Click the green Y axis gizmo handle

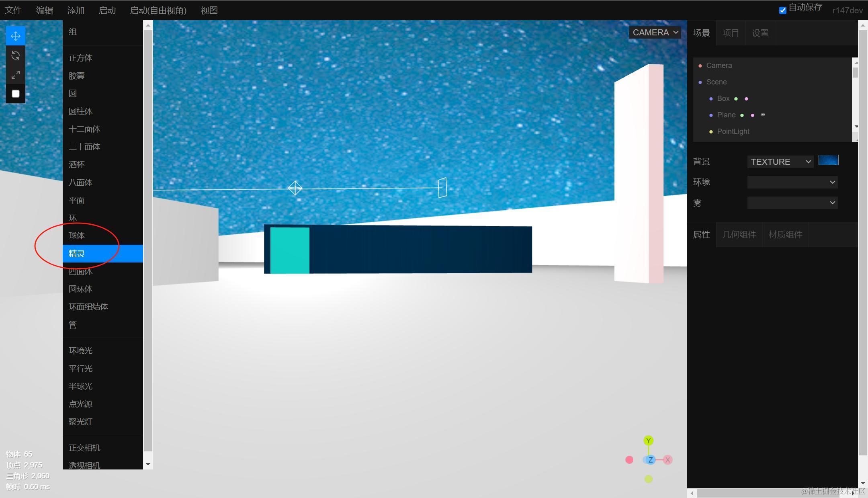click(x=648, y=441)
